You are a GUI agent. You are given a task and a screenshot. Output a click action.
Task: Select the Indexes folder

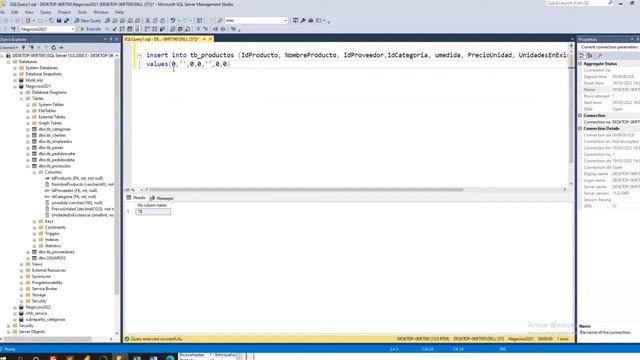[52, 240]
